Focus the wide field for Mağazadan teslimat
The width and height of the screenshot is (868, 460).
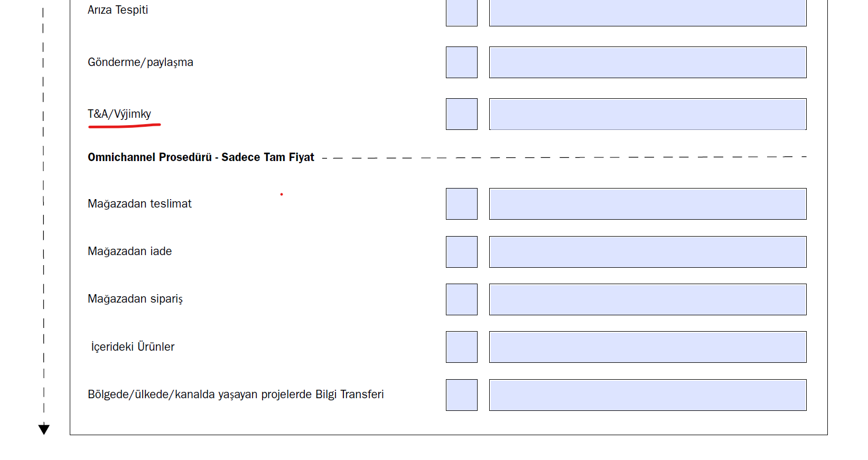pyautogui.click(x=648, y=204)
